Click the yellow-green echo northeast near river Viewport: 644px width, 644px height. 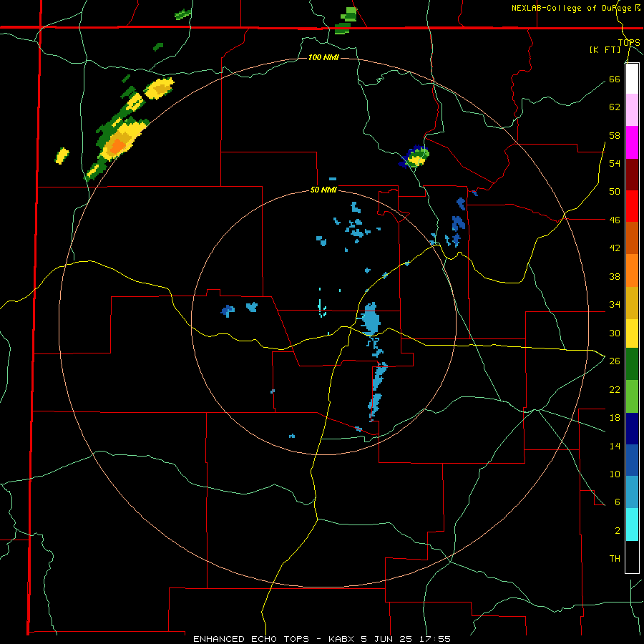416,157
